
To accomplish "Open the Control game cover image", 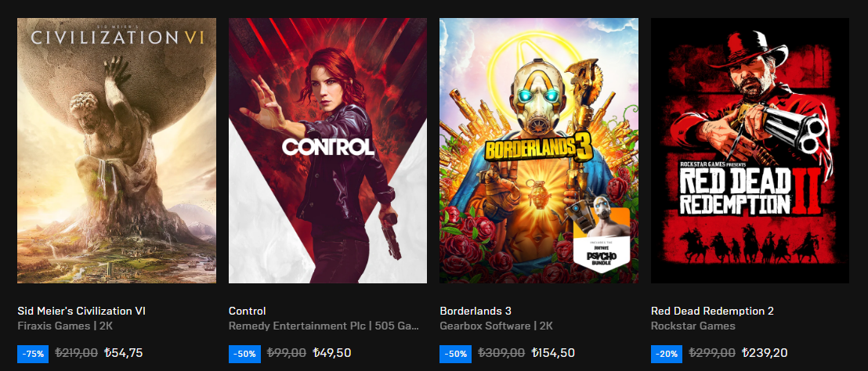I will point(327,150).
